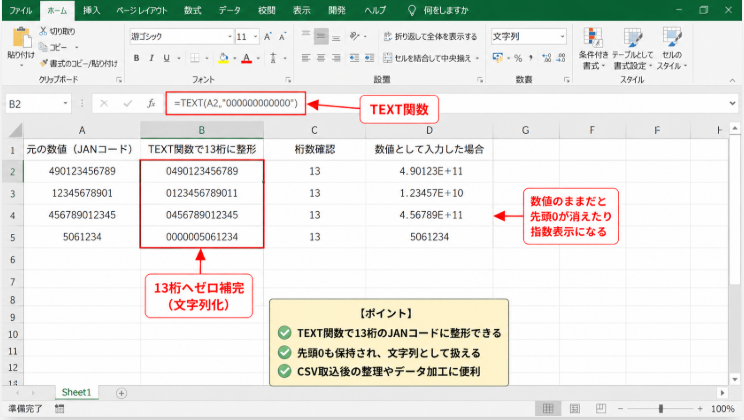This screenshot has height=420, width=744.
Task: Expand the formula bar
Action: point(733,103)
